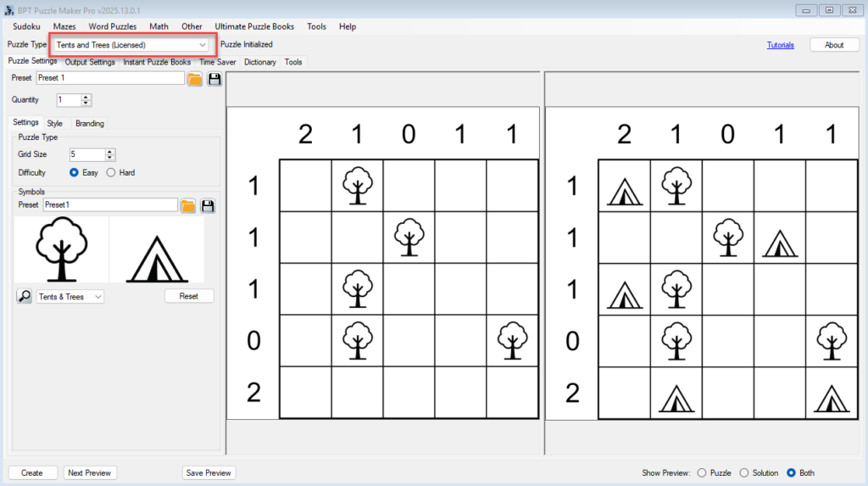This screenshot has width=868, height=486.
Task: Switch to the Output Settings tab
Action: (x=90, y=62)
